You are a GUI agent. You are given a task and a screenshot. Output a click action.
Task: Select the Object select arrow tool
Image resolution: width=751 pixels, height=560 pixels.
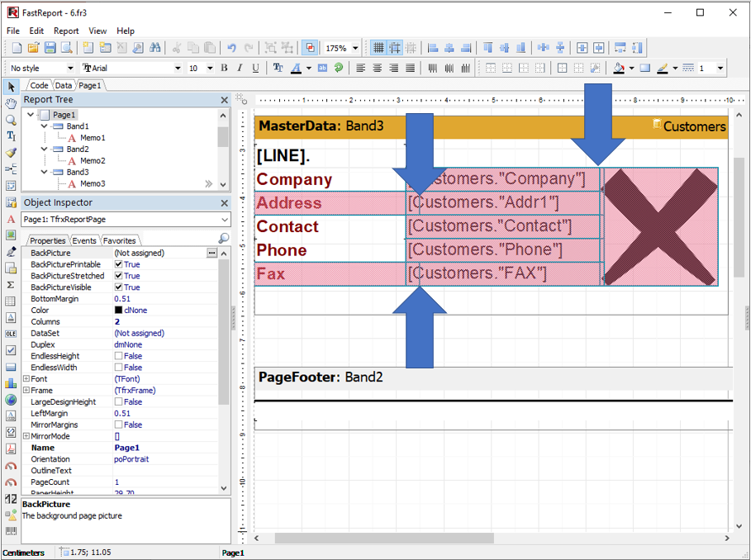tap(11, 87)
